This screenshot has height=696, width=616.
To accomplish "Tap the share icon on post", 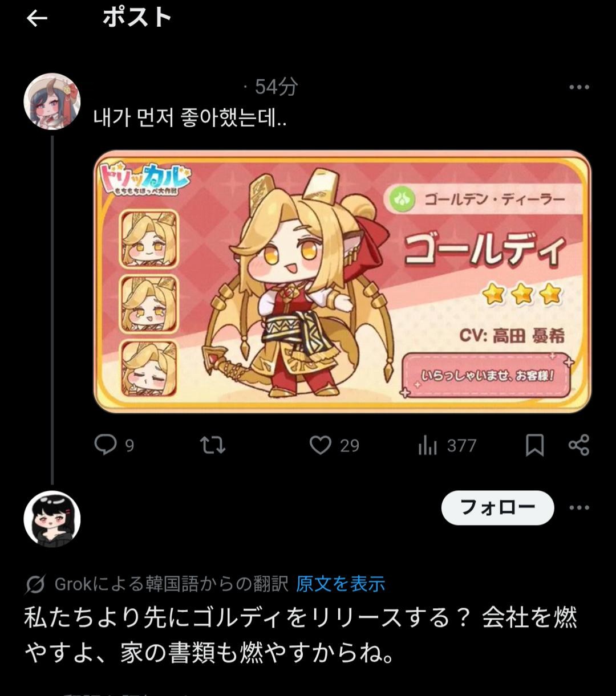I will [x=578, y=445].
